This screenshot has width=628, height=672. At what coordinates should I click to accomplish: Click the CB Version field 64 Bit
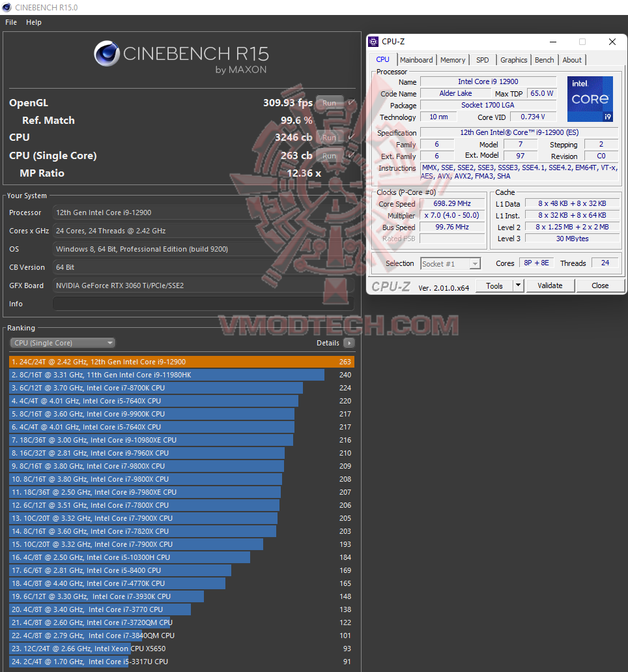coord(203,267)
